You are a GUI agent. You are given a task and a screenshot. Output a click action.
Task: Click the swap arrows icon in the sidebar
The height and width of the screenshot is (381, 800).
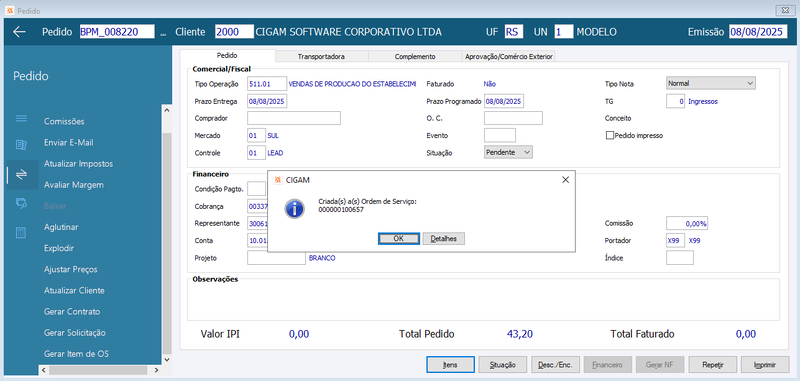click(21, 174)
